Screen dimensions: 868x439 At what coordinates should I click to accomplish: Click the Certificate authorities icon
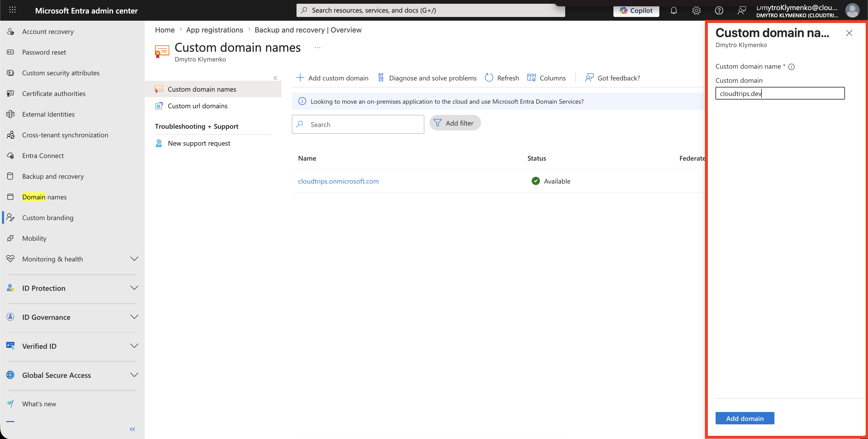pos(10,93)
